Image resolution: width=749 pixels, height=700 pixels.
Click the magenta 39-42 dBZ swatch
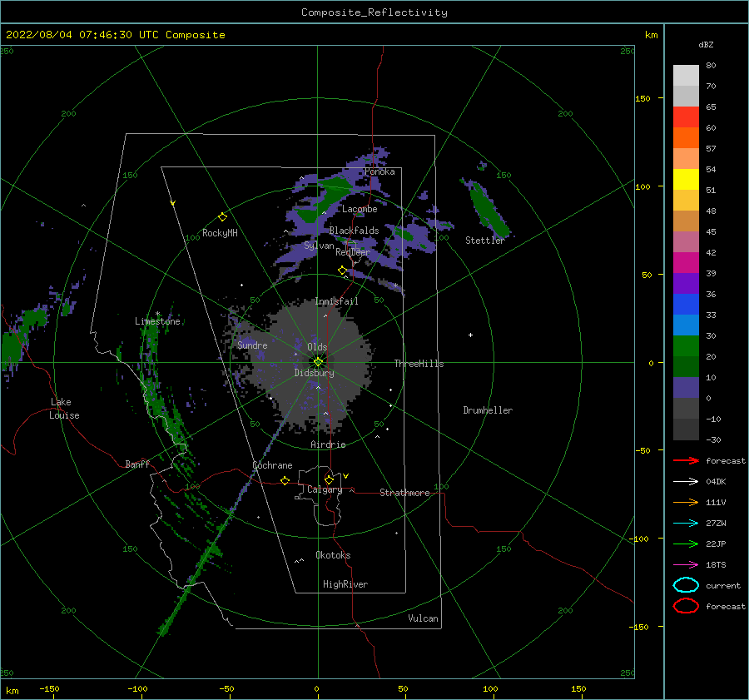(x=686, y=263)
